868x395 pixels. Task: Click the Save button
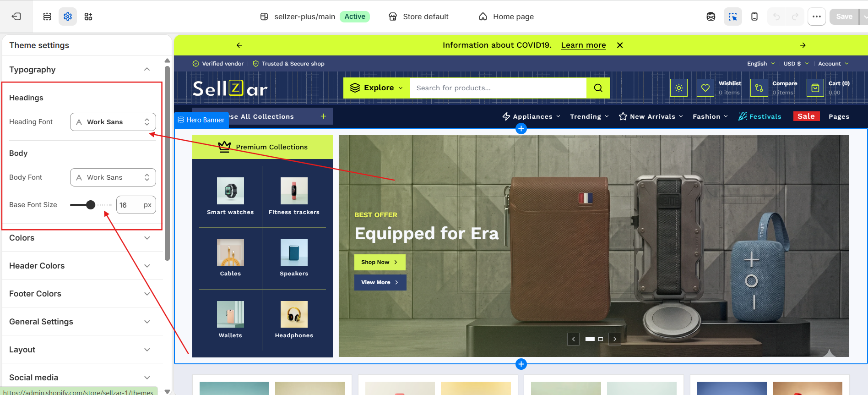844,16
